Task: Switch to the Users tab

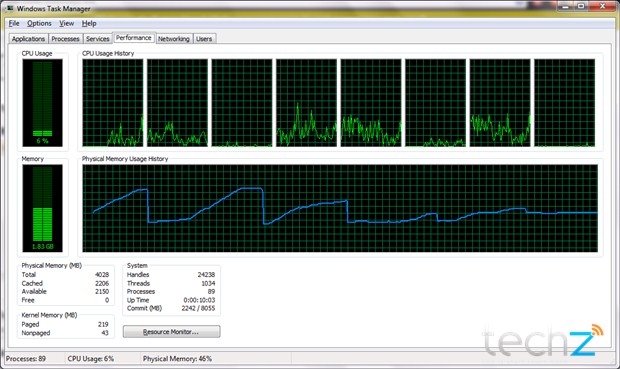Action: 204,39
